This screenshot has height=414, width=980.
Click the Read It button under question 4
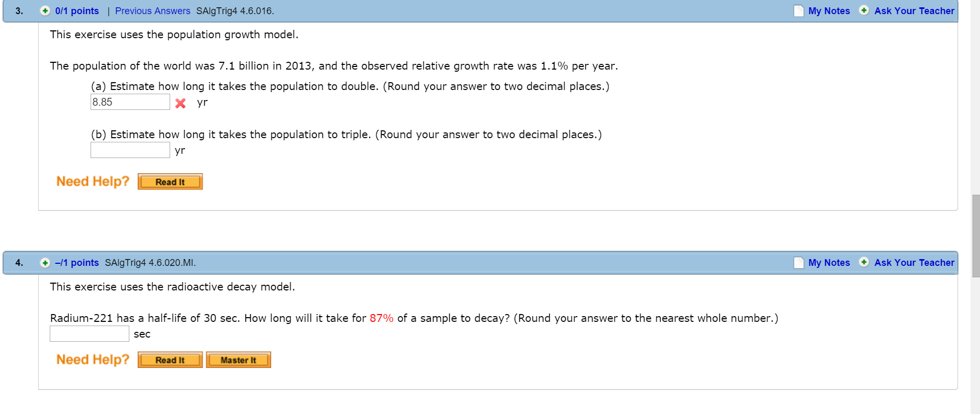click(170, 360)
